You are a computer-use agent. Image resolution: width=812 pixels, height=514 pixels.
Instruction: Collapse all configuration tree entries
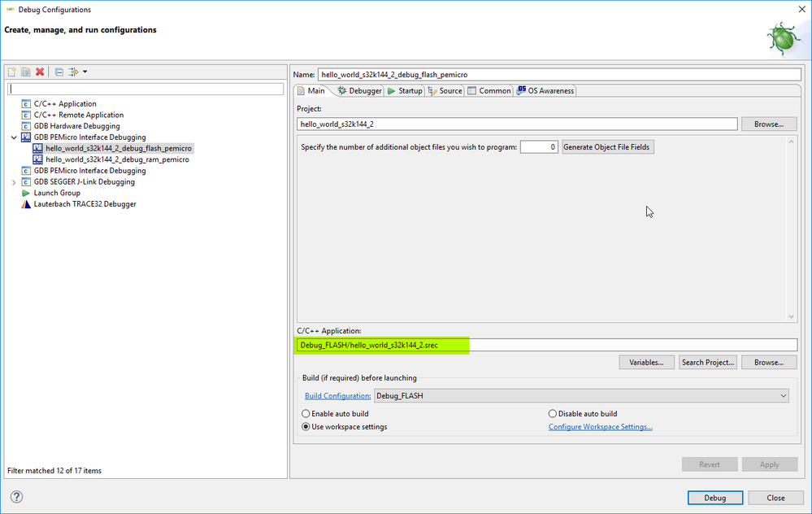58,72
